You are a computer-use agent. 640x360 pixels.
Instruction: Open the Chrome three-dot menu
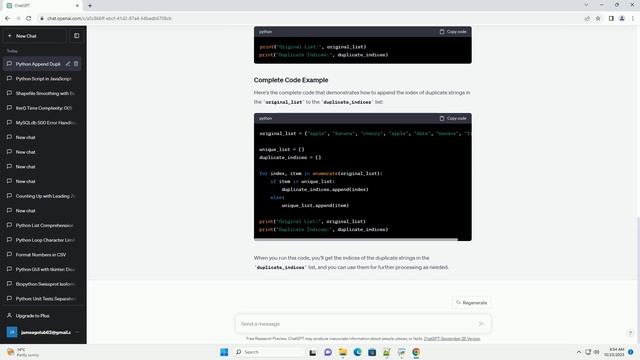[x=633, y=18]
